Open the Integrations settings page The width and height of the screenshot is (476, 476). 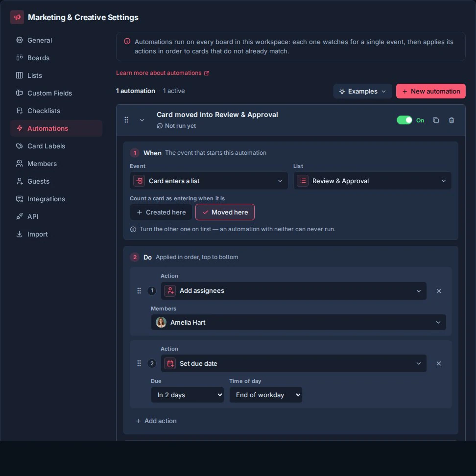tap(56, 199)
